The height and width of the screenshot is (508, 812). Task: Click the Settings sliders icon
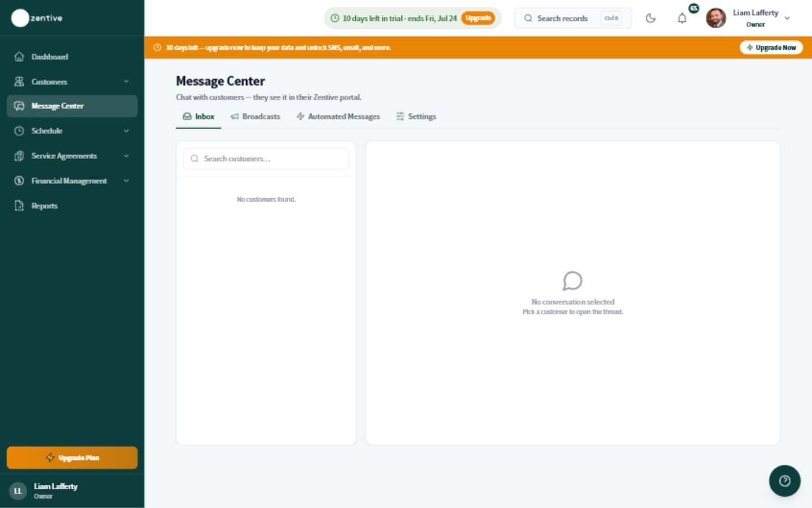400,116
